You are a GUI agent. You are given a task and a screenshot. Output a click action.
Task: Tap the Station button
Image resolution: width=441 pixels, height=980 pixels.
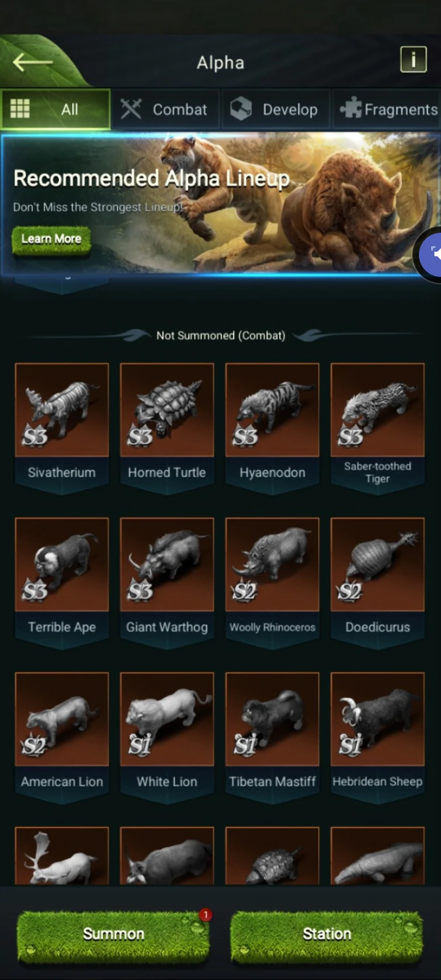click(327, 934)
